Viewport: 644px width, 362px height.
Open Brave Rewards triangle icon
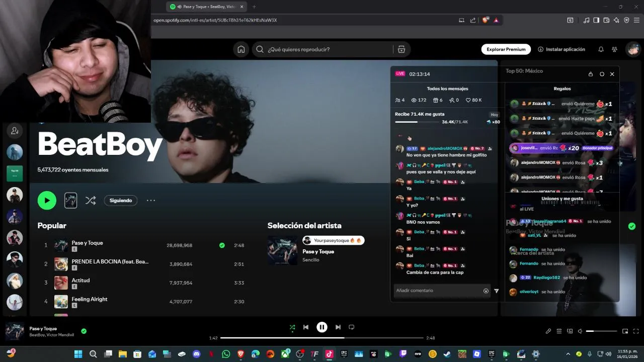tap(496, 20)
